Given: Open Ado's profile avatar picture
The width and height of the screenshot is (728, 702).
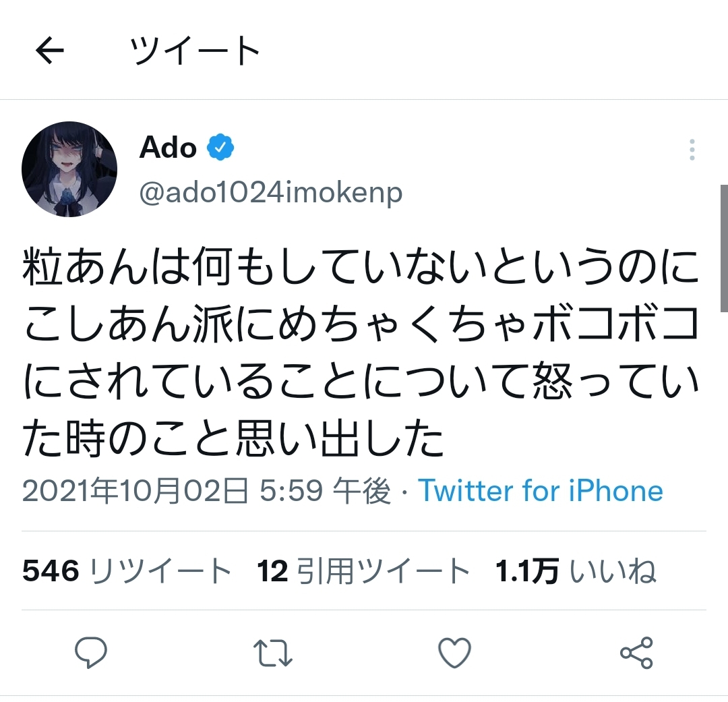Looking at the screenshot, I should tap(69, 169).
